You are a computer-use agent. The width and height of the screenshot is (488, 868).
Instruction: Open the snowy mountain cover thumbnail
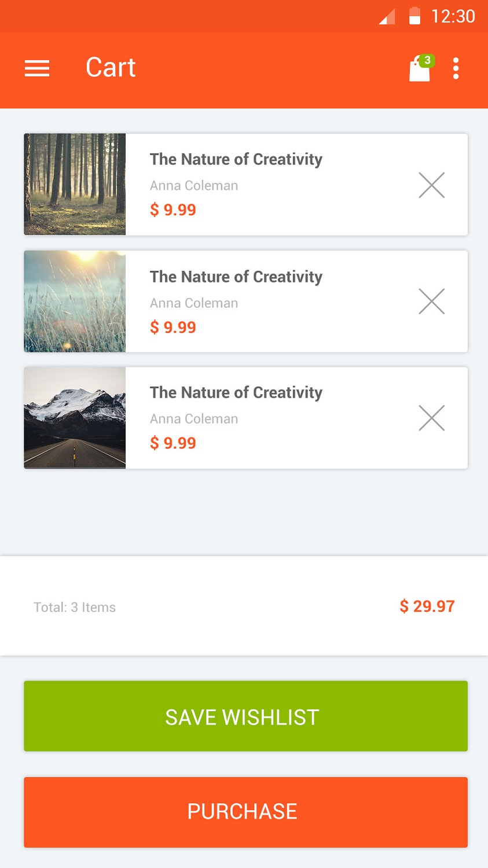[75, 418]
